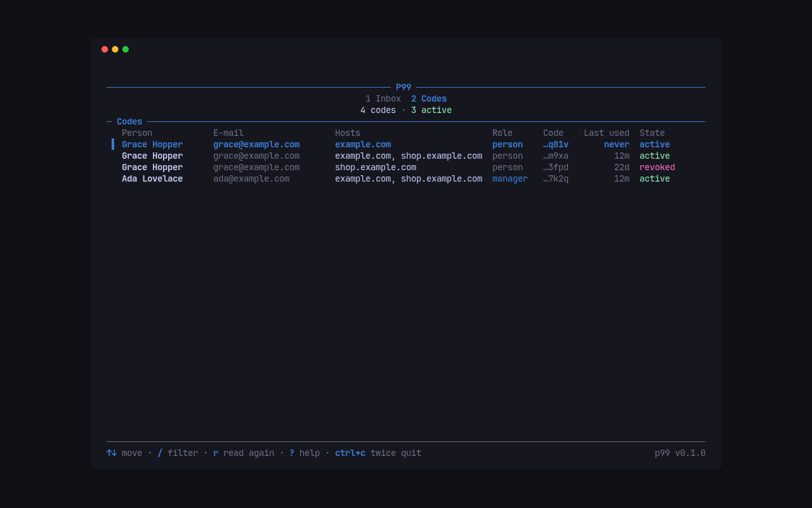Image resolution: width=812 pixels, height=508 pixels.
Task: Click the code …q81v
Action: pos(556,145)
